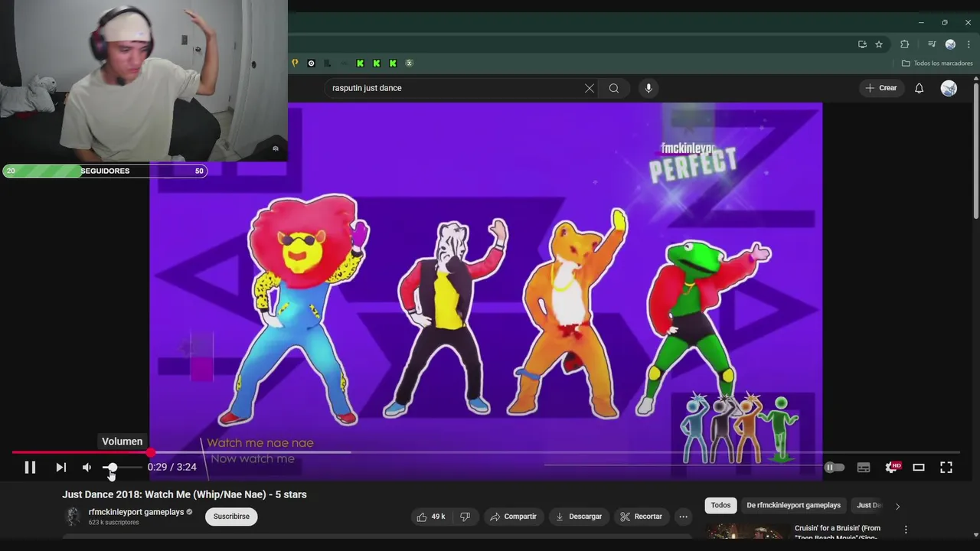980x551 pixels.
Task: Expand chips with the right arrow
Action: tap(897, 506)
